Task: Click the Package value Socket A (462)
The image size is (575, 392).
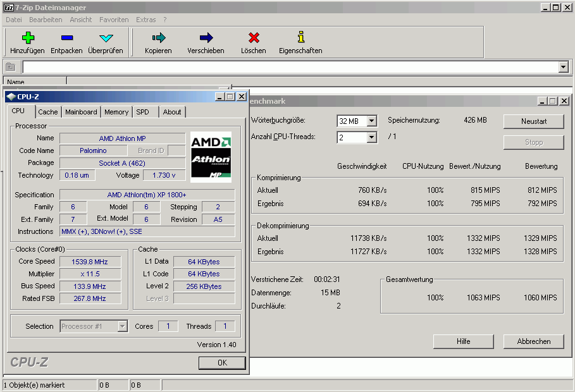Action: click(x=123, y=163)
